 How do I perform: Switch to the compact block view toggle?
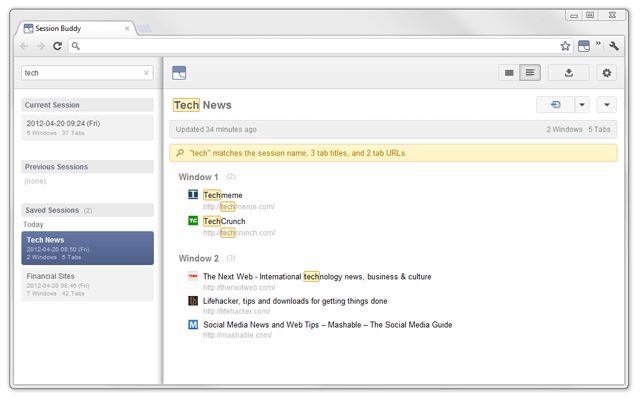(x=509, y=73)
